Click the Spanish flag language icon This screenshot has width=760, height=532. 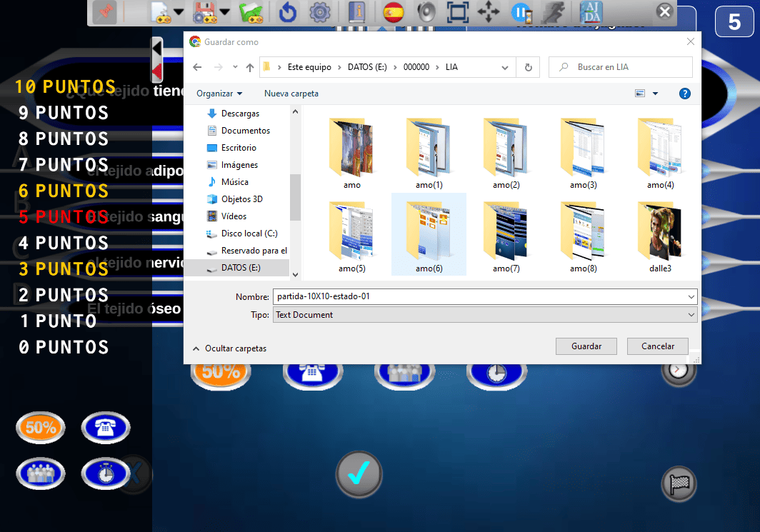393,12
